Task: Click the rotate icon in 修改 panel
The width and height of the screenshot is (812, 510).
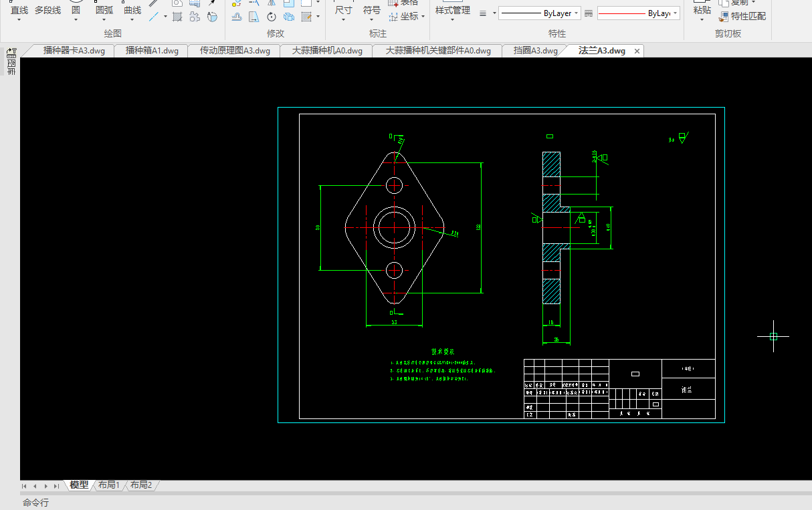Action: click(272, 17)
